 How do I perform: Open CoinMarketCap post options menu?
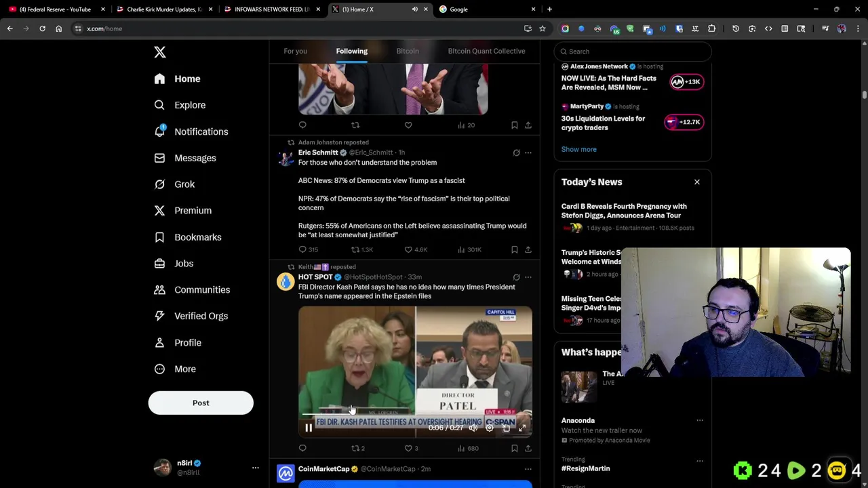(x=528, y=469)
